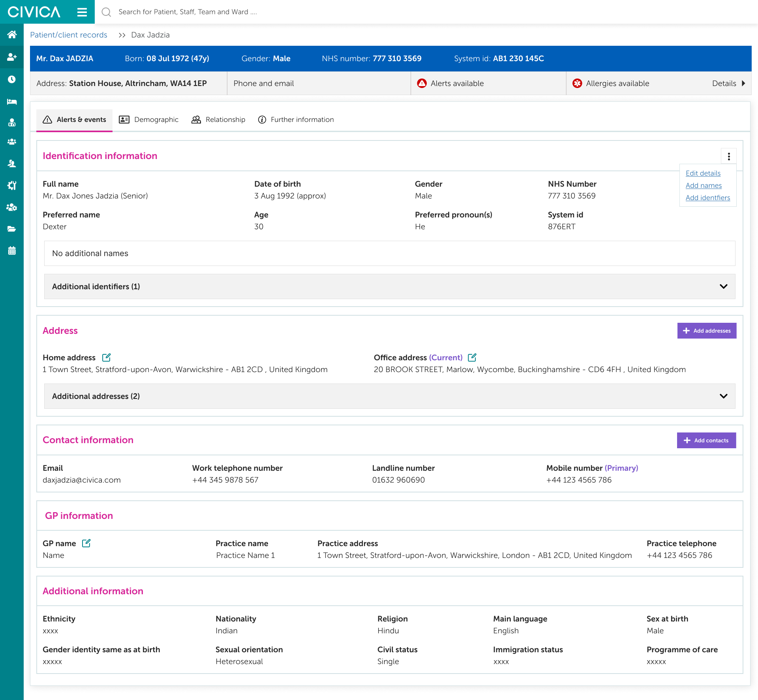Click the No additional names row

[390, 253]
